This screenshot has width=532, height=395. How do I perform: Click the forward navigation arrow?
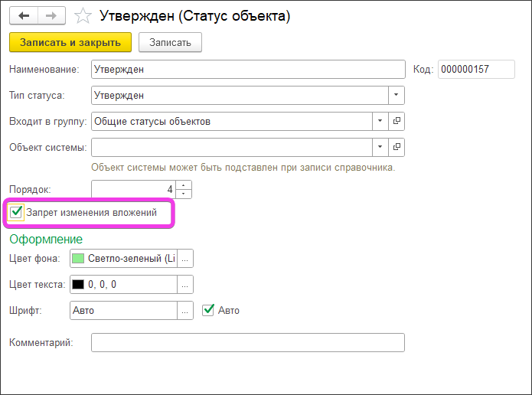(x=51, y=15)
